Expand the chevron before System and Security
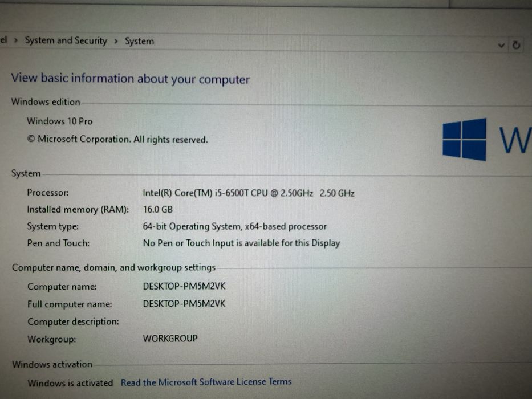Screen dimensions: 532x399 point(15,40)
